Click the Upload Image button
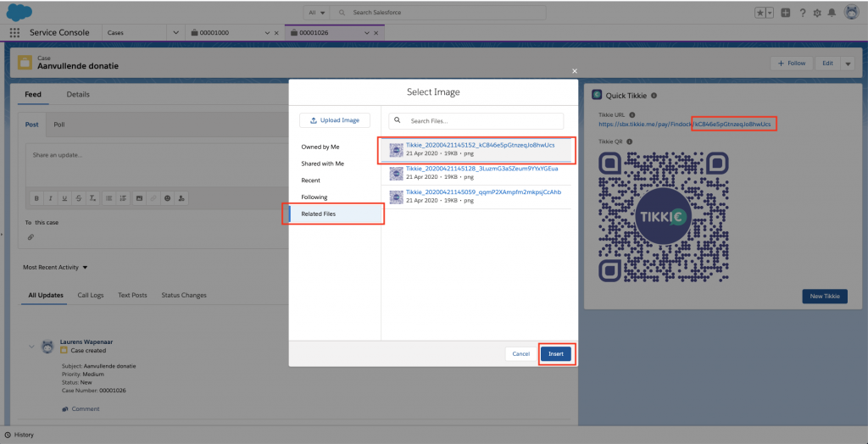 [x=335, y=120]
